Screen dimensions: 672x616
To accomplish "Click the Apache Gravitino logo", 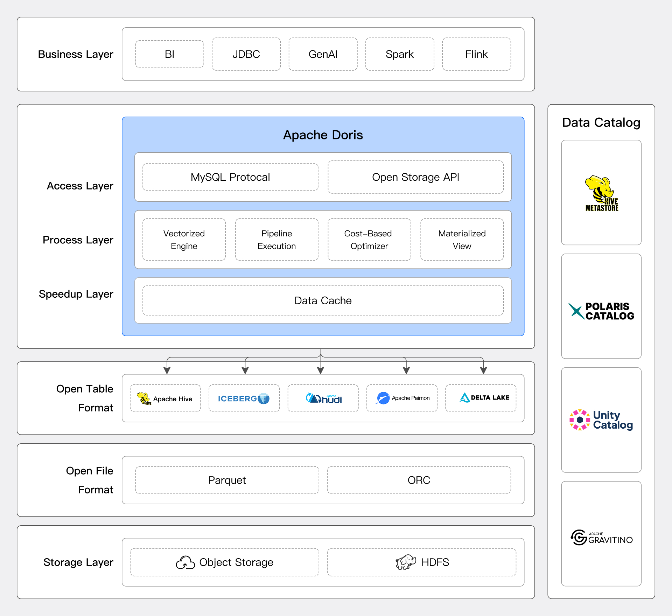I will point(601,538).
